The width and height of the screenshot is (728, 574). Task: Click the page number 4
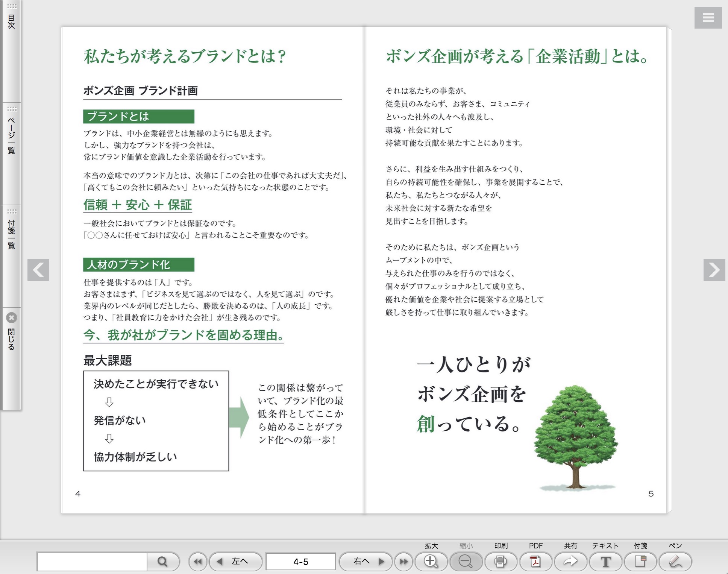(x=78, y=494)
